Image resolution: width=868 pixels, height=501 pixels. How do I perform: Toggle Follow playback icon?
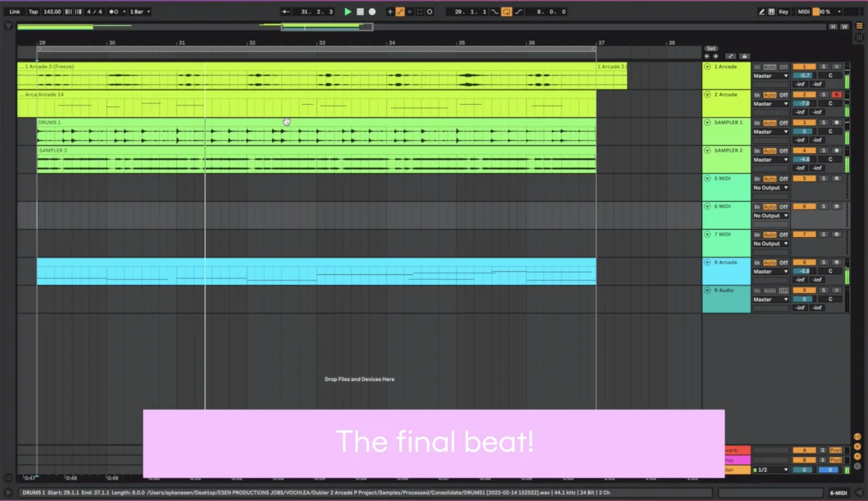(286, 12)
